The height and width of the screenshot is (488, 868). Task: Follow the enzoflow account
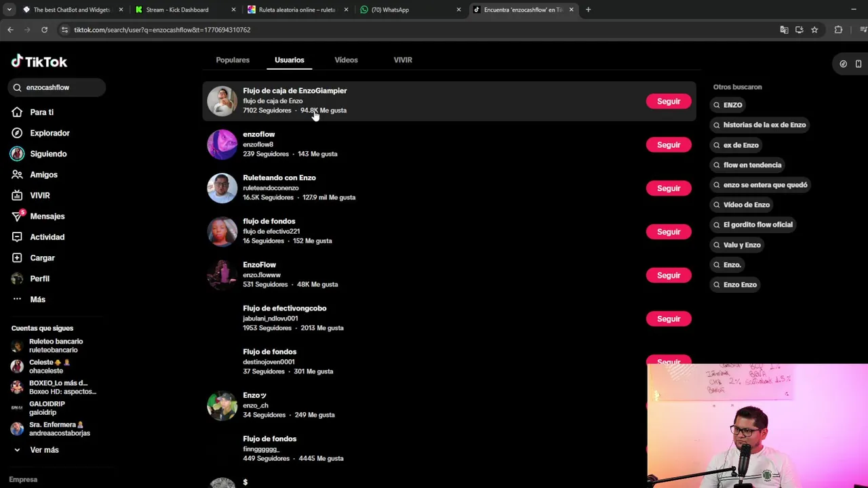pos(669,144)
